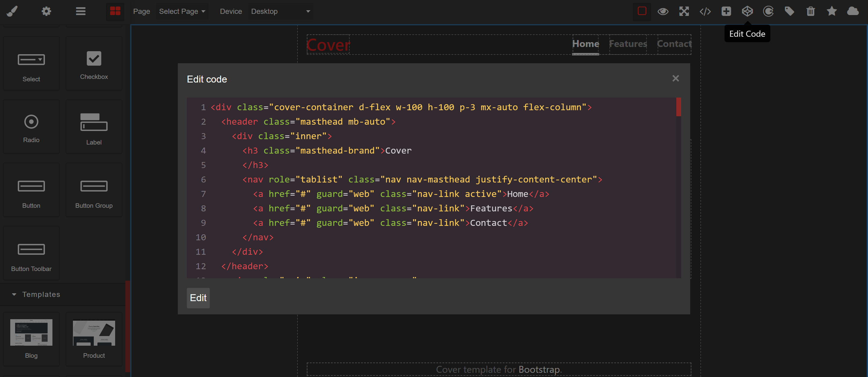Click the code editor red scrollbar thumb
This screenshot has height=377, width=868.
(x=678, y=107)
